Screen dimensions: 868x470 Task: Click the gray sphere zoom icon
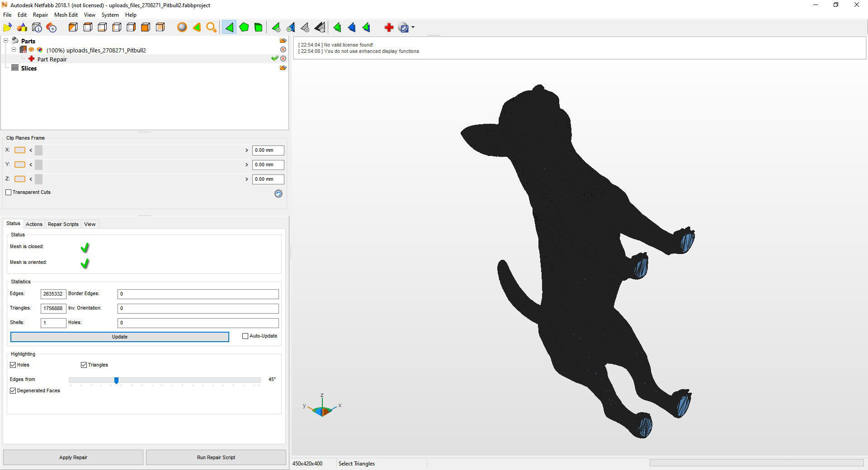(182, 28)
